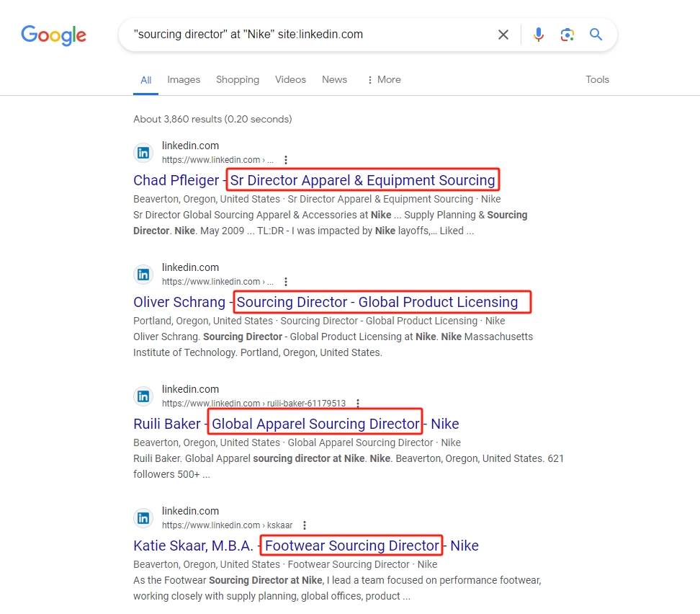
Task: Clear the search box with X icon
Action: tap(503, 35)
